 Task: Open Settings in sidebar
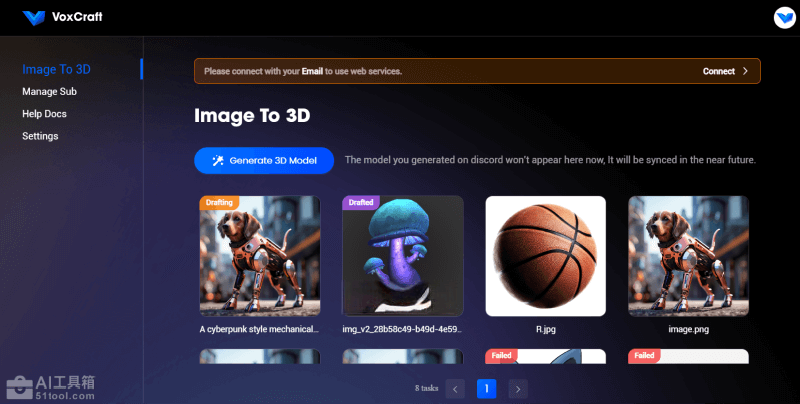coord(40,136)
